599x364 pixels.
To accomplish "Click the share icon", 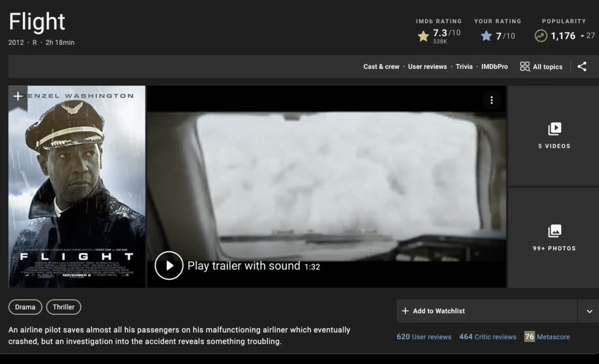I will click(582, 67).
